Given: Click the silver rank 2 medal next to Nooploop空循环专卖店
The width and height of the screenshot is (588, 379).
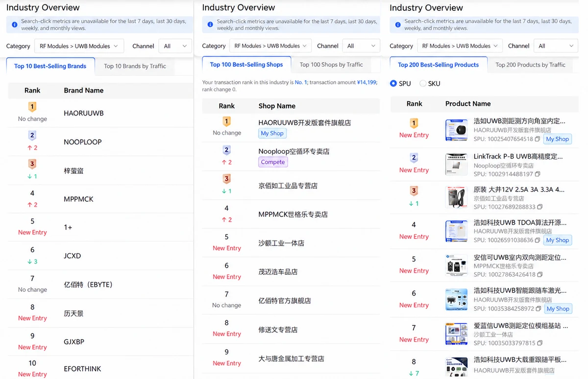Looking at the screenshot, I should (x=227, y=150).
